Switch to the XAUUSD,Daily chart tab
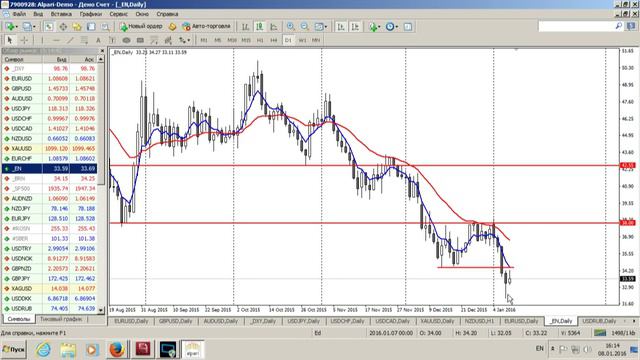 point(437,321)
